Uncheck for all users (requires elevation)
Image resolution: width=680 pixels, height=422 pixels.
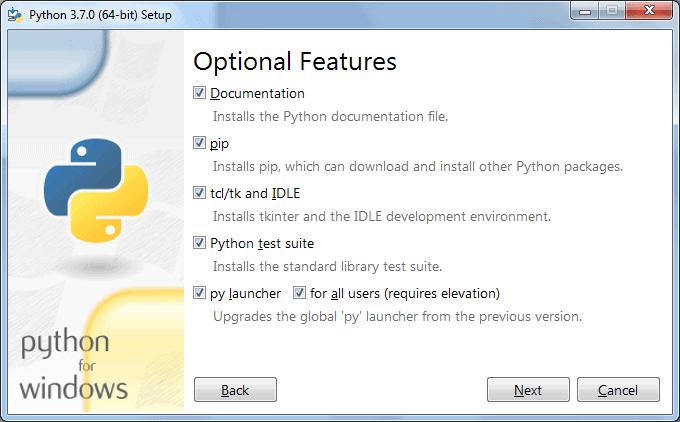coord(299,293)
